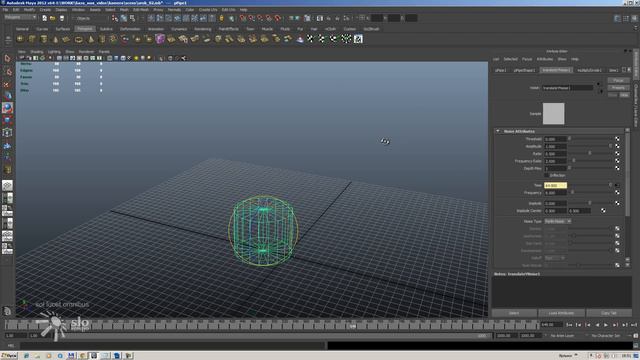Image resolution: width=640 pixels, height=360 pixels.
Task: Select the Universal Manipulator tool
Action: tap(7, 133)
